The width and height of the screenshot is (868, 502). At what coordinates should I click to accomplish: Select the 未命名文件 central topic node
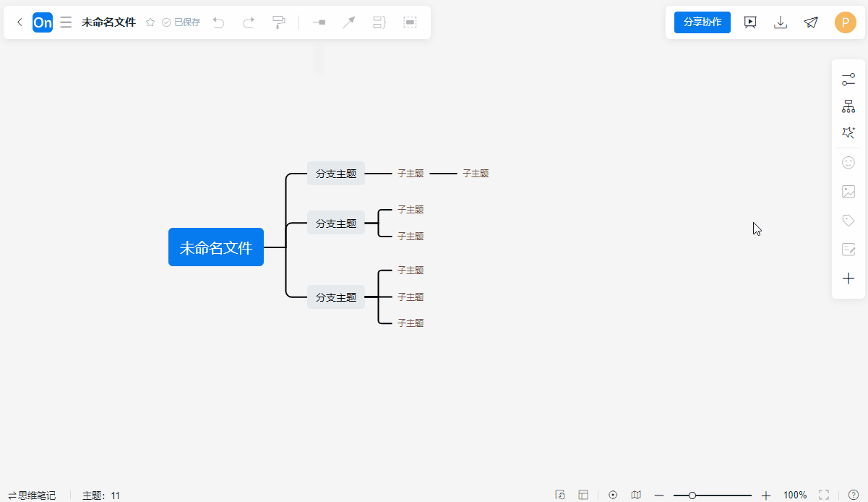click(x=216, y=247)
